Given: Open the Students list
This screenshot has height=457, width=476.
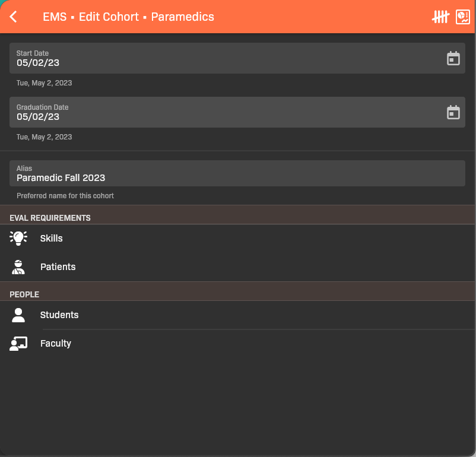Looking at the screenshot, I should coord(59,315).
